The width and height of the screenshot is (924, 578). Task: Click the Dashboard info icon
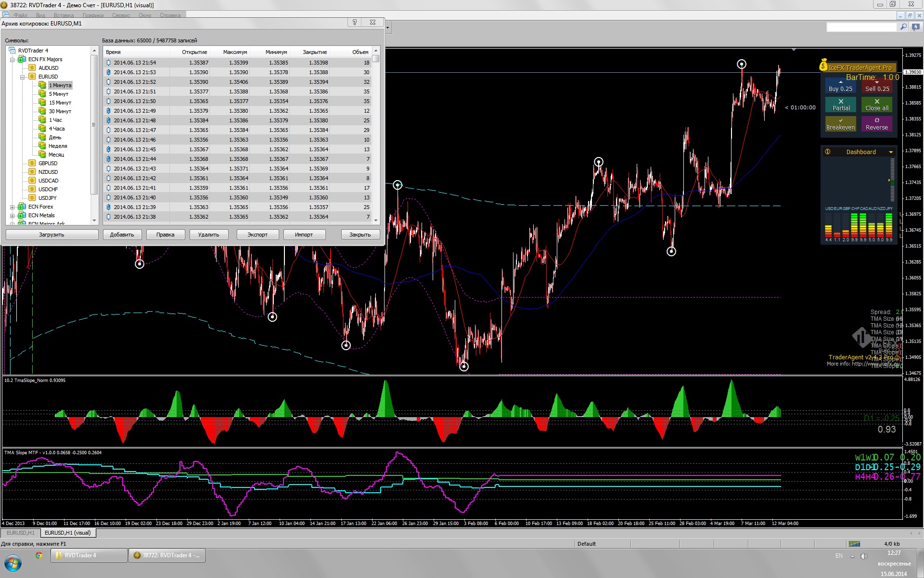pos(827,152)
